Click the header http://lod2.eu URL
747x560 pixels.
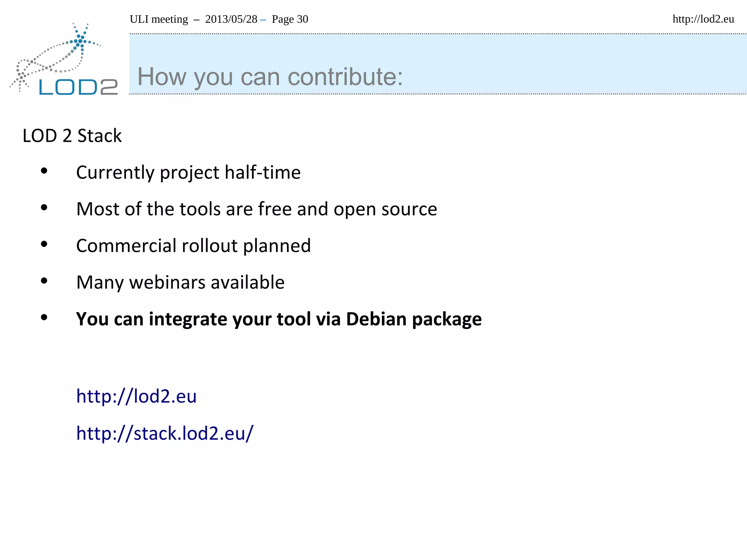coord(703,19)
